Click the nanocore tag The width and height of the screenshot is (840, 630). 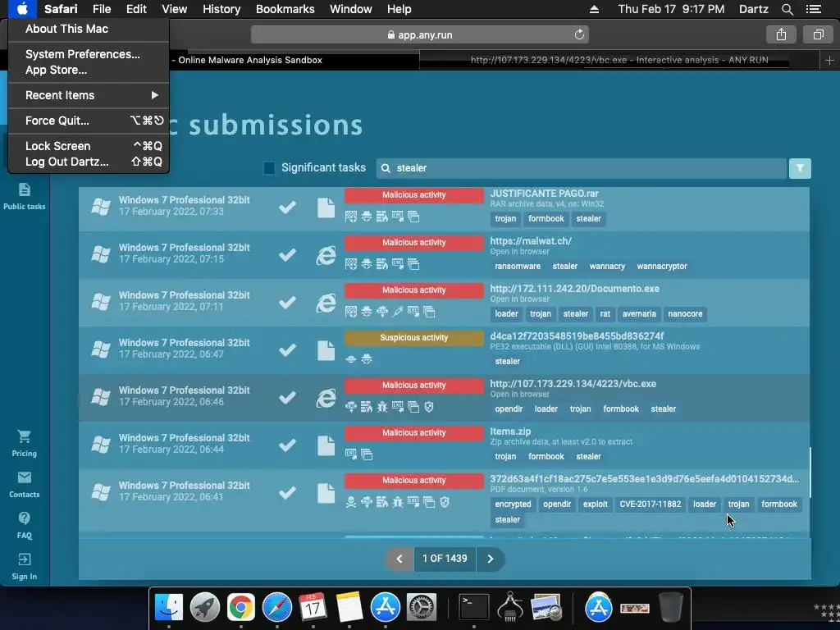(685, 314)
